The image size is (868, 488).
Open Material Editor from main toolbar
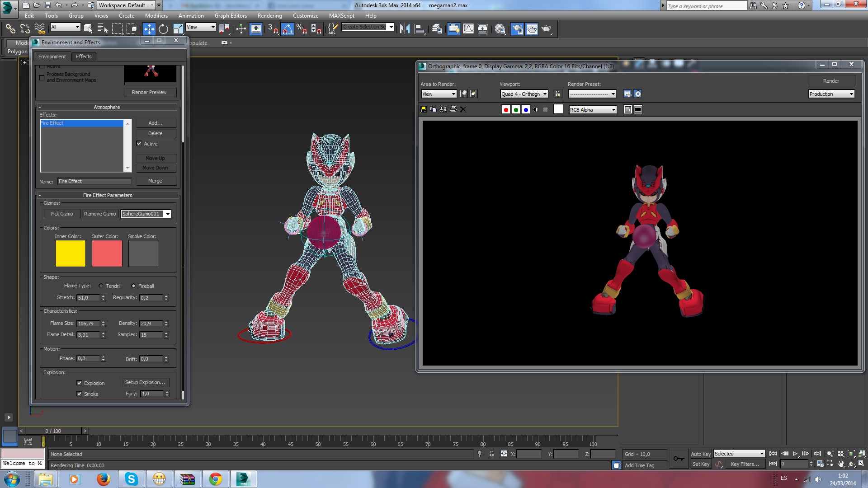(x=500, y=29)
